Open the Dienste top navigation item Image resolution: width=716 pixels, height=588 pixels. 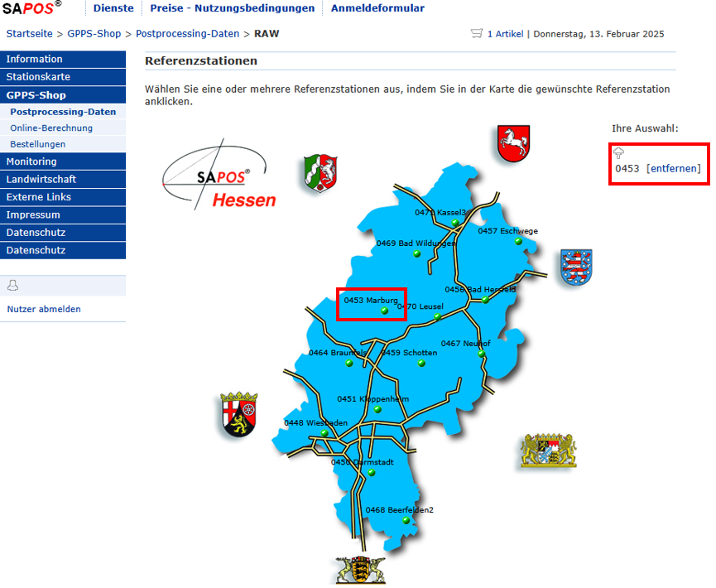point(113,8)
